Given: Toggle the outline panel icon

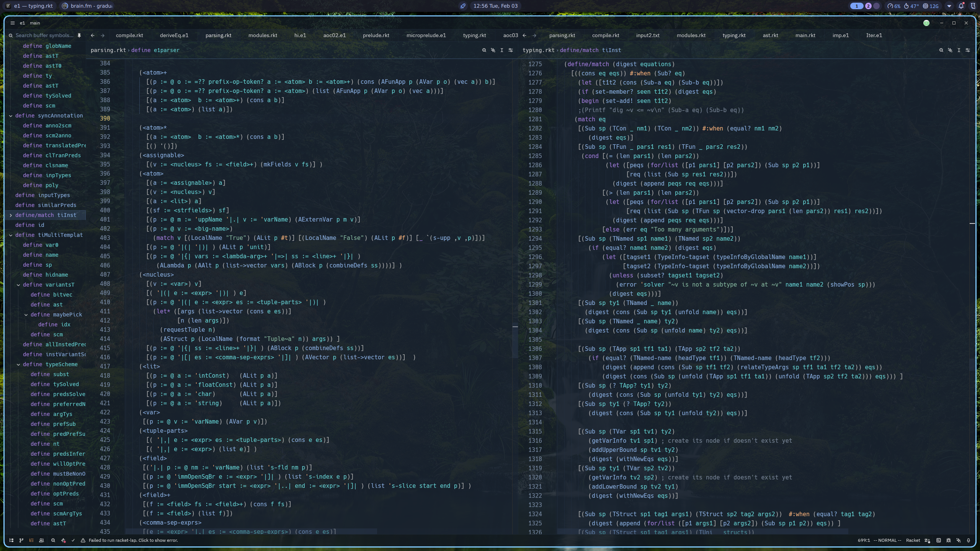Looking at the screenshot, I should 31,540.
